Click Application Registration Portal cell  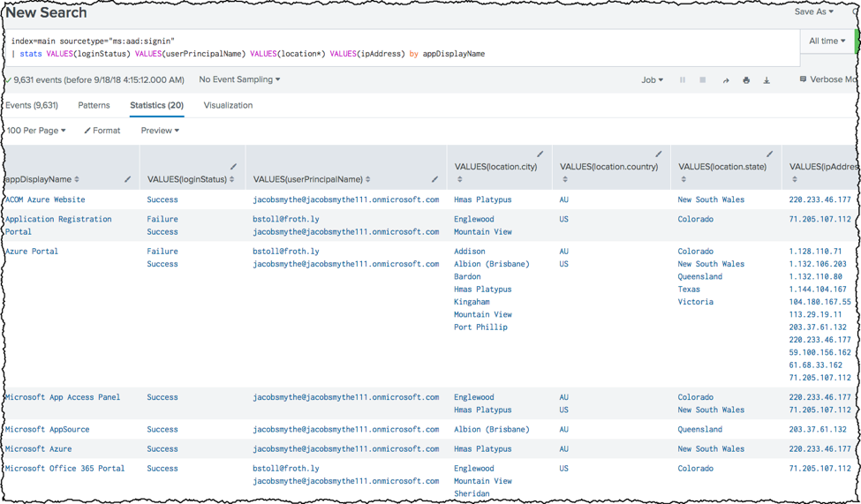click(58, 226)
